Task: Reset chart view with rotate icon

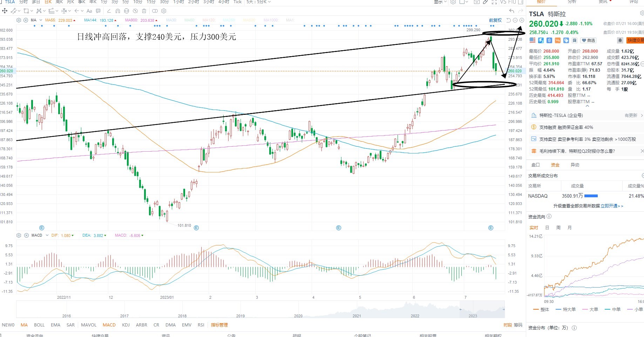Action: pyautogui.click(x=509, y=20)
